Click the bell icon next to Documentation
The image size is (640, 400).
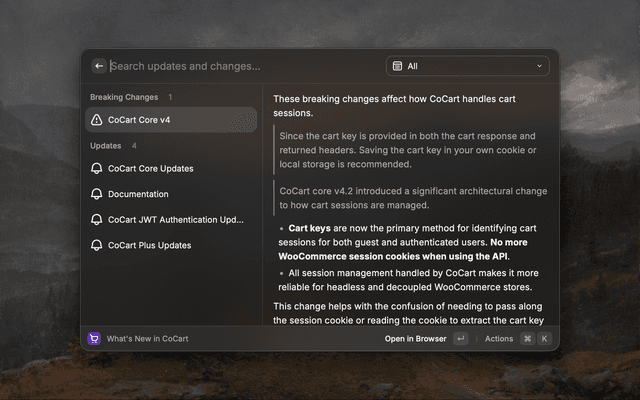point(96,194)
